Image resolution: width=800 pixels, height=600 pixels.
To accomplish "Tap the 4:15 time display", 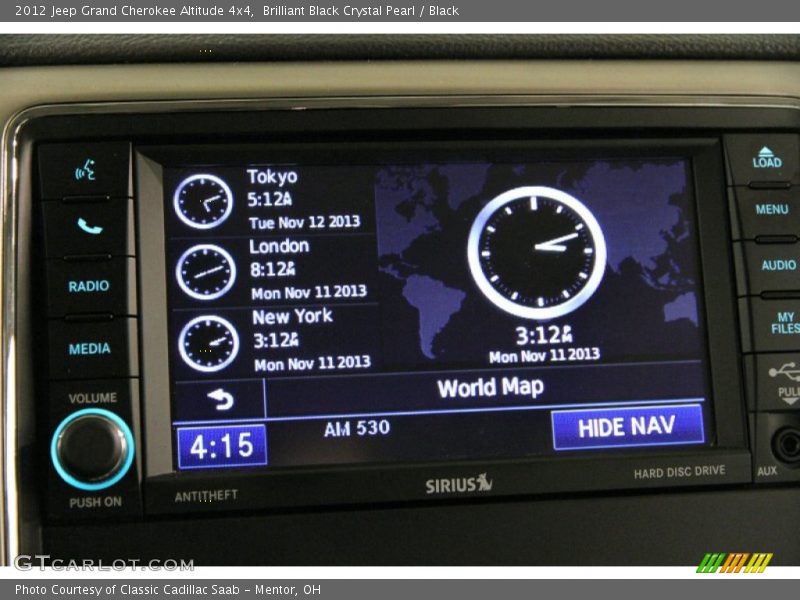I will [222, 447].
